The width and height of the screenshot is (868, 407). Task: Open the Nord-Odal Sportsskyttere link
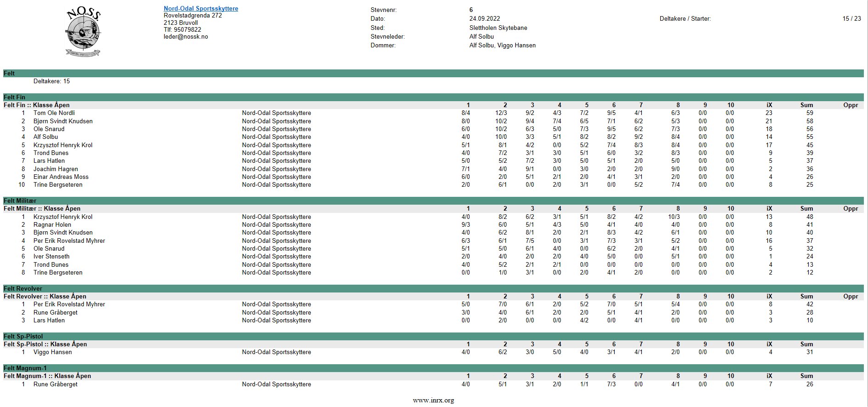201,9
